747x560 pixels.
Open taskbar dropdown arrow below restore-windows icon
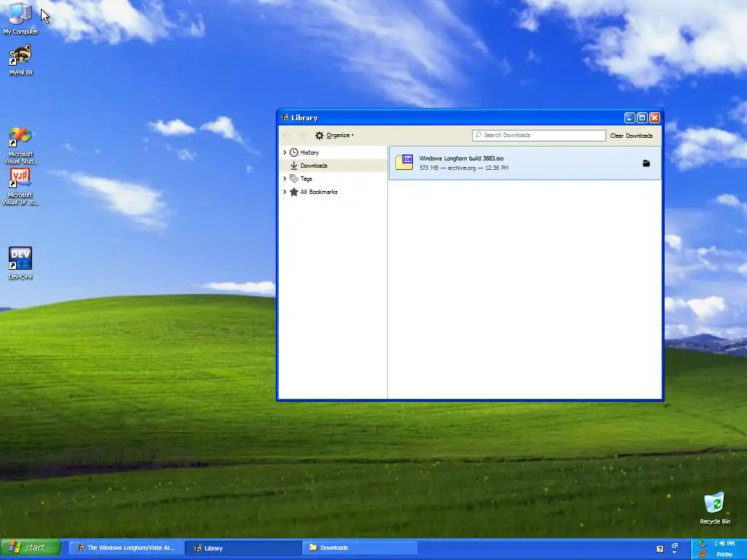point(675,553)
